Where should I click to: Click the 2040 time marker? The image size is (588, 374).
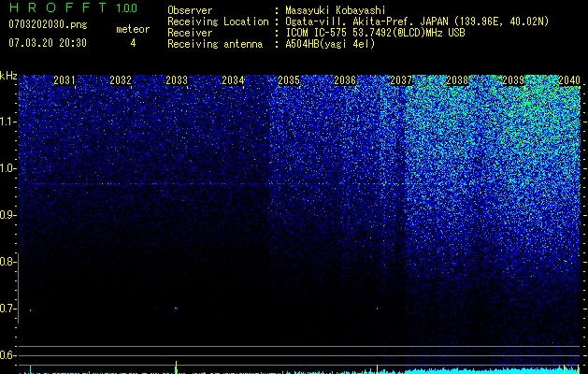tap(569, 80)
